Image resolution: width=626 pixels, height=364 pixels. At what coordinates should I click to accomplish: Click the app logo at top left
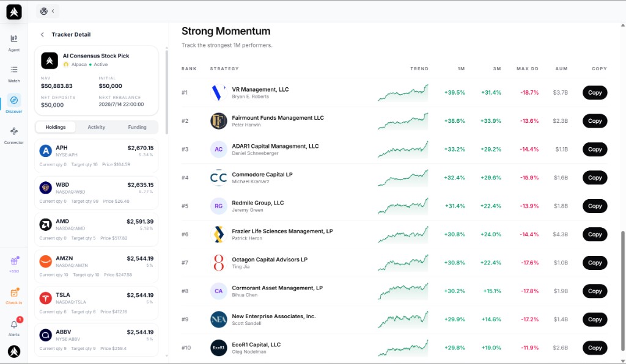pyautogui.click(x=14, y=12)
